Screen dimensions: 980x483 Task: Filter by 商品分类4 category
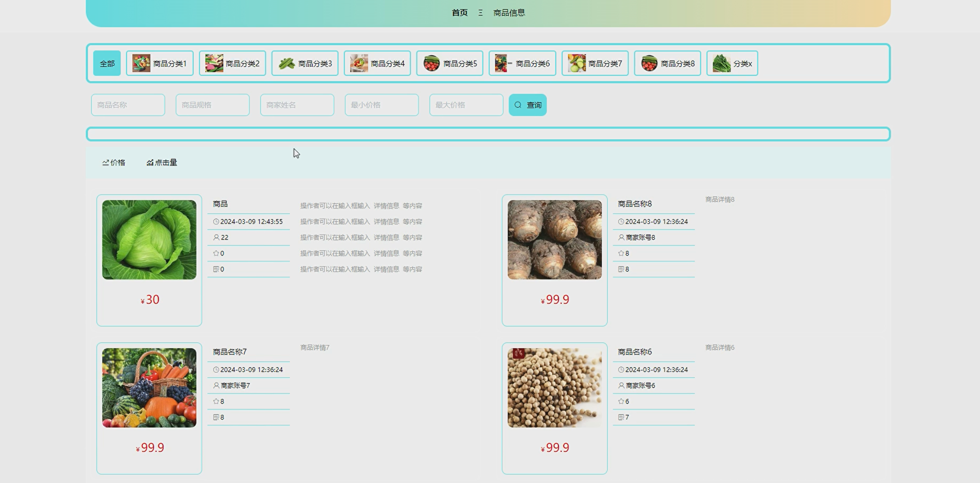click(377, 63)
